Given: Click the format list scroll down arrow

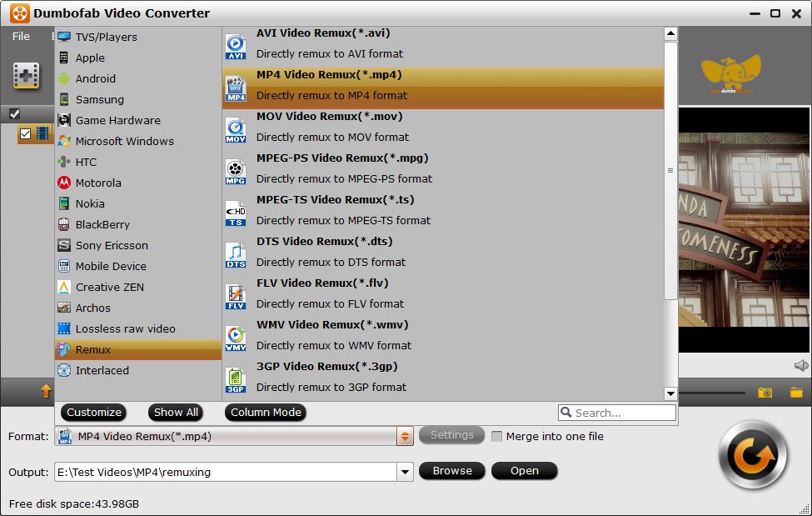Looking at the screenshot, I should pyautogui.click(x=670, y=393).
